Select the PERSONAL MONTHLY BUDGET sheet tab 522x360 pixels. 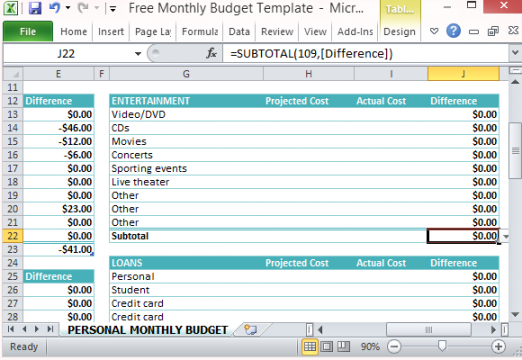coord(148,330)
